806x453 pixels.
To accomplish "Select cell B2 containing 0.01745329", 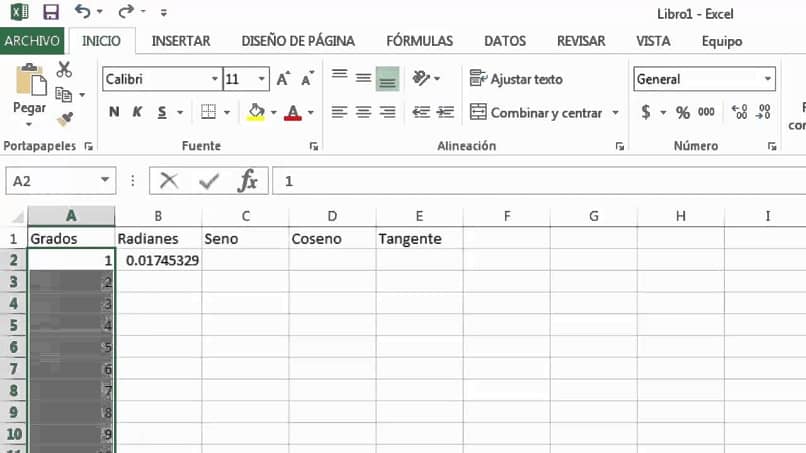I will (x=158, y=260).
